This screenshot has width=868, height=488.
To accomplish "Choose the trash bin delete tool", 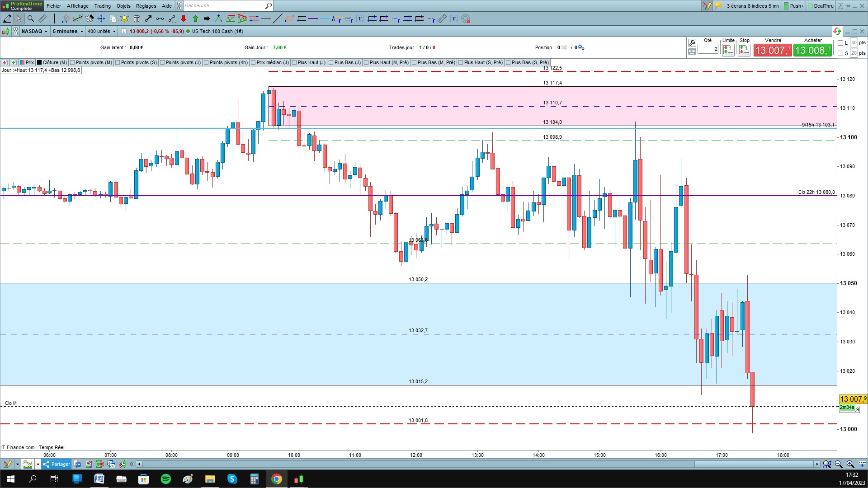I will tap(137, 19).
